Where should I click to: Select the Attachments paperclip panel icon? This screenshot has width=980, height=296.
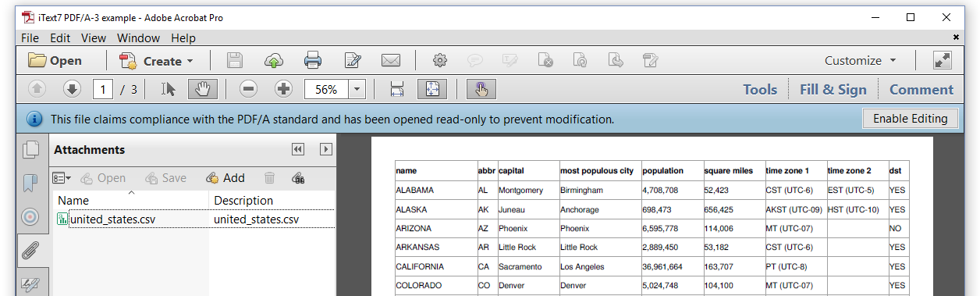tap(31, 251)
